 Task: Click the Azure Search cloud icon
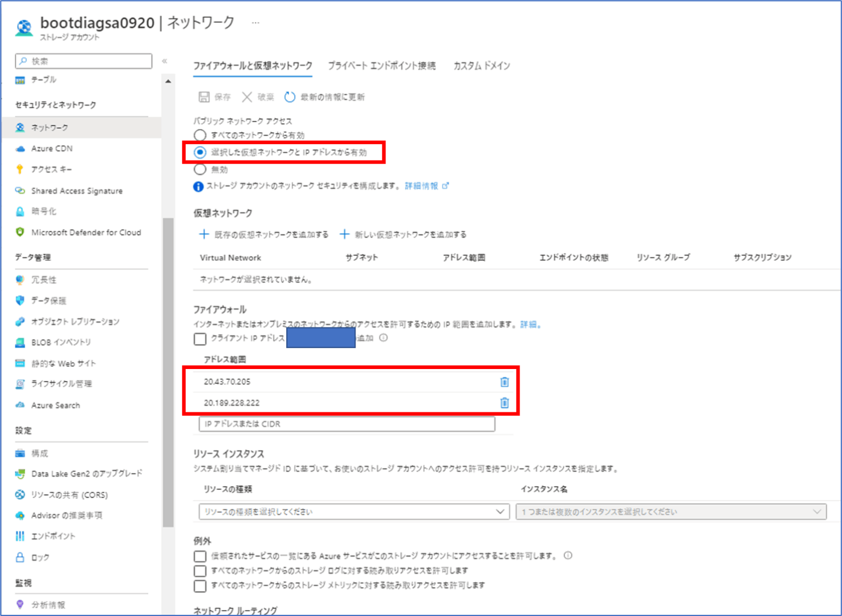coord(20,405)
